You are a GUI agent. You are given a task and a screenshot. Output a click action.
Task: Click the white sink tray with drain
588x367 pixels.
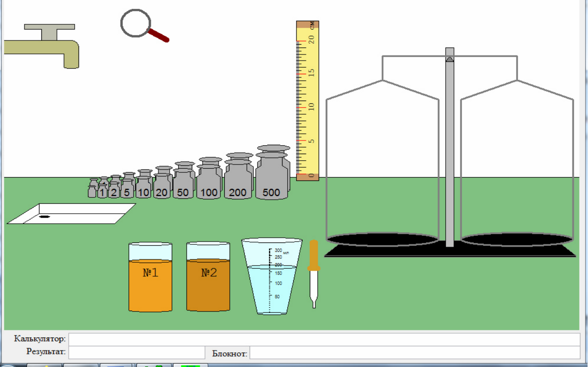tap(71, 214)
